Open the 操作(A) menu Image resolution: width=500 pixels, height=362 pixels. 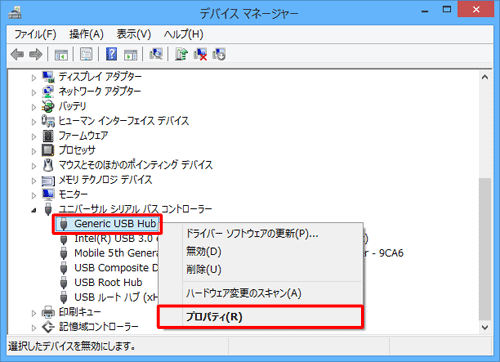[86, 34]
